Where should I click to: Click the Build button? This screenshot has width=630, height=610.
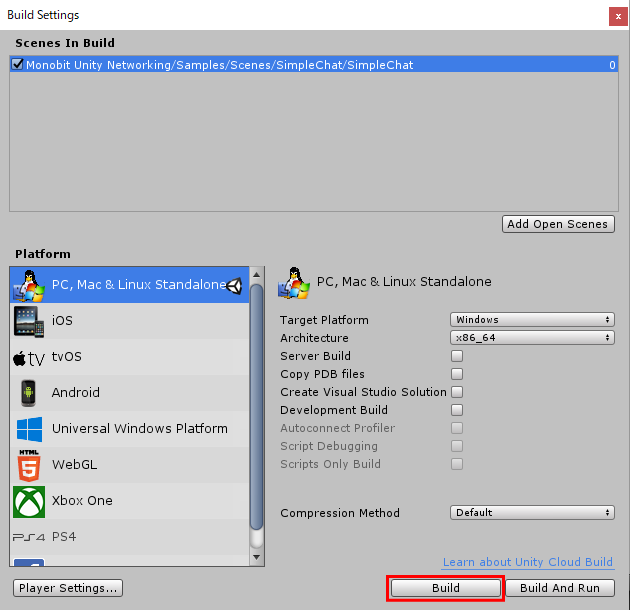pos(446,588)
